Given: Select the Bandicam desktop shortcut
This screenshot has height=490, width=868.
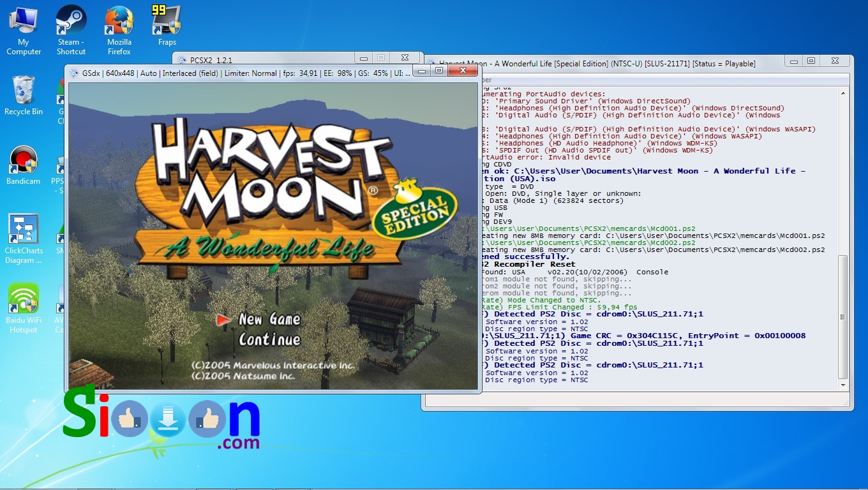Looking at the screenshot, I should (24, 166).
